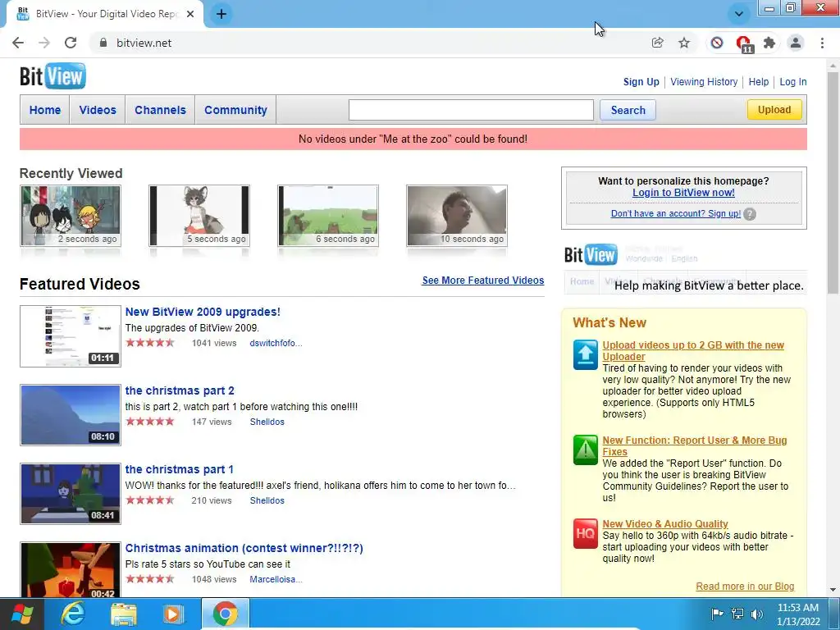Screen dimensions: 840x630
Task: Open File Explorer from the taskbar
Action: point(123,614)
